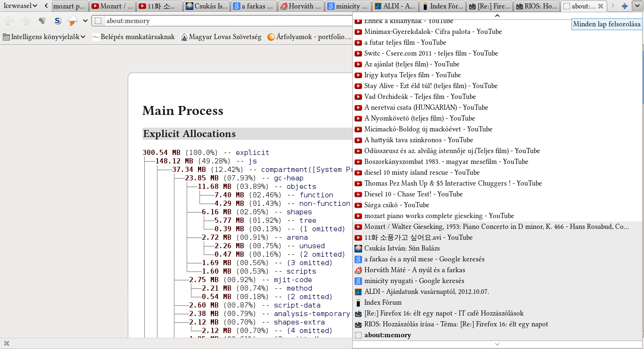Click the storm cloud lightning toolbar icon
644x349 pixels.
pos(73,21)
